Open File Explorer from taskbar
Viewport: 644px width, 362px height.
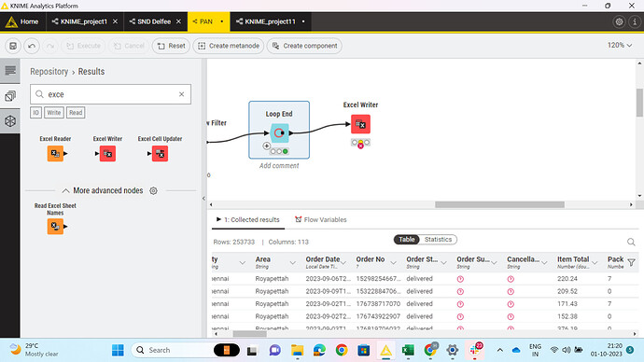pyautogui.click(x=298, y=350)
